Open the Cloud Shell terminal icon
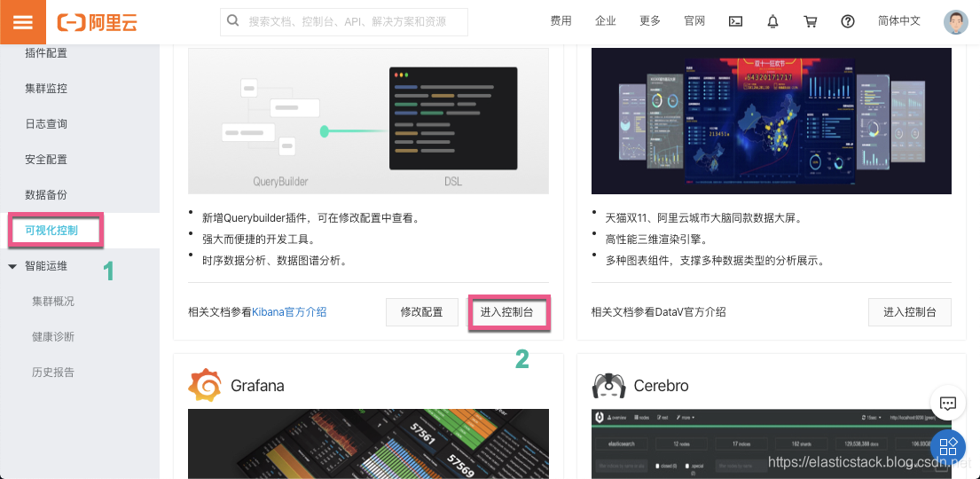The height and width of the screenshot is (479, 980). [736, 21]
